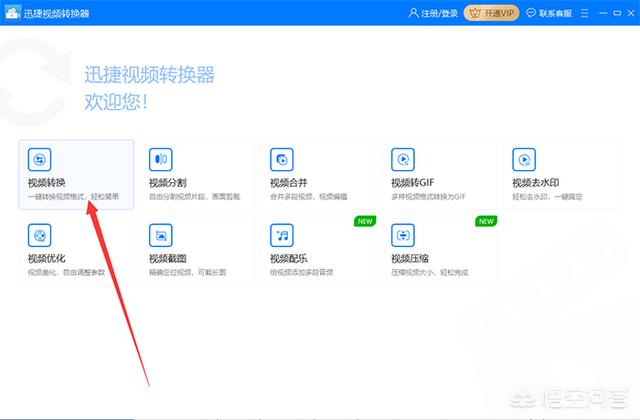Viewport: 640px width, 420px height.
Task: Minimize the application window
Action: pos(603,13)
